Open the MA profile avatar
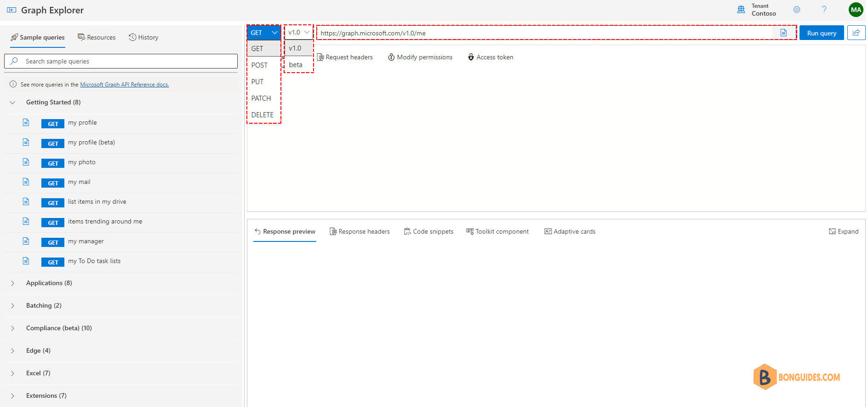Screen dimensions: 868x407 click(x=856, y=10)
